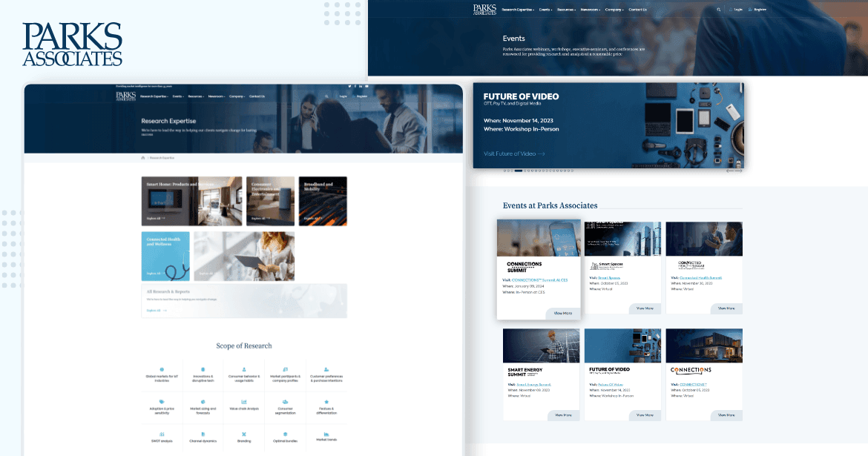
Task: Open Connected Health and Wellness tile
Action: tap(165, 257)
